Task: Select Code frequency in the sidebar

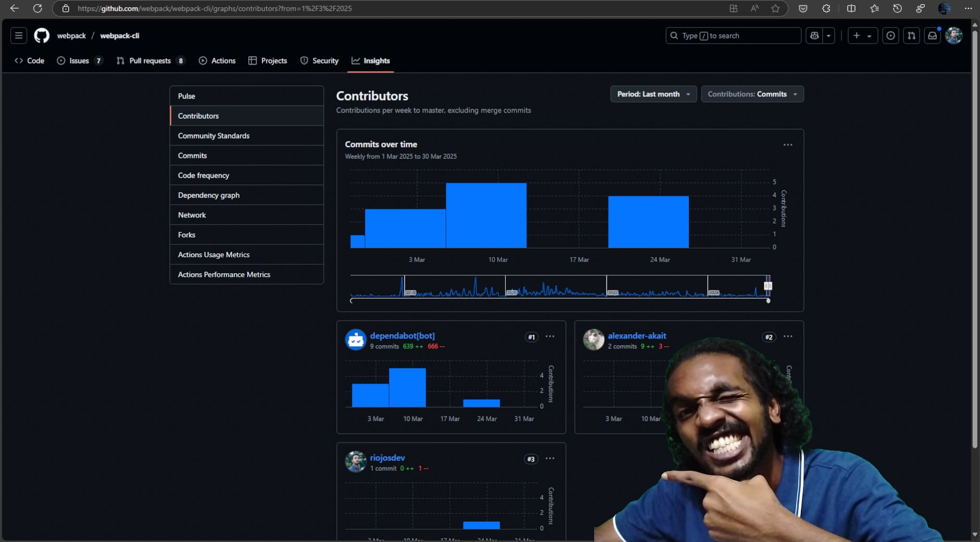Action: pyautogui.click(x=204, y=175)
